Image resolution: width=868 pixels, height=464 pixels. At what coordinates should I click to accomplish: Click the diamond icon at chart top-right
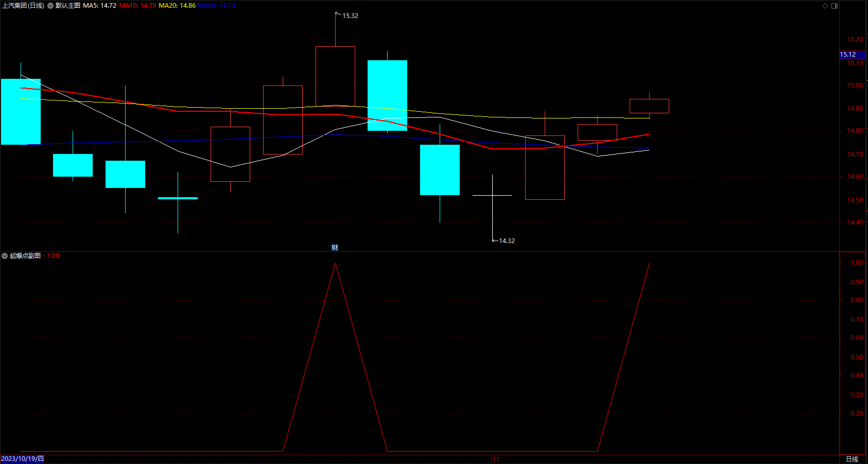click(825, 6)
